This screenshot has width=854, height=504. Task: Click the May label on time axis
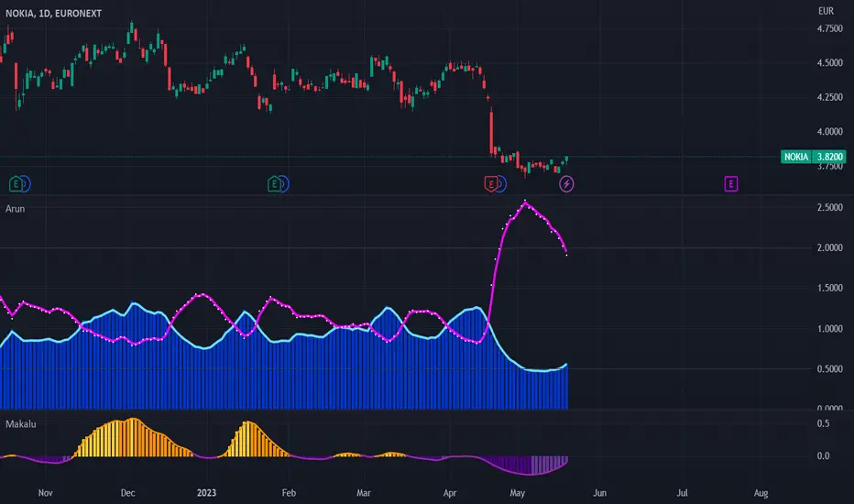pos(518,493)
